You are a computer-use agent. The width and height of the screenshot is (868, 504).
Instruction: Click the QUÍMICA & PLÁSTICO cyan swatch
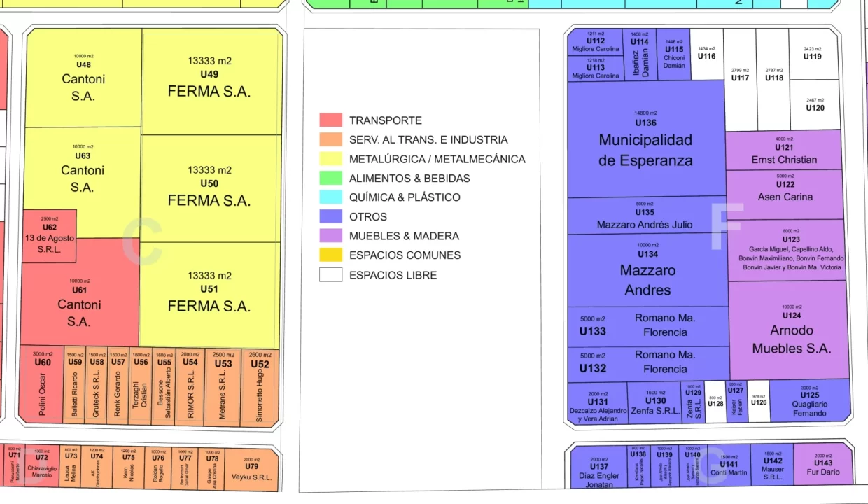[x=330, y=197]
